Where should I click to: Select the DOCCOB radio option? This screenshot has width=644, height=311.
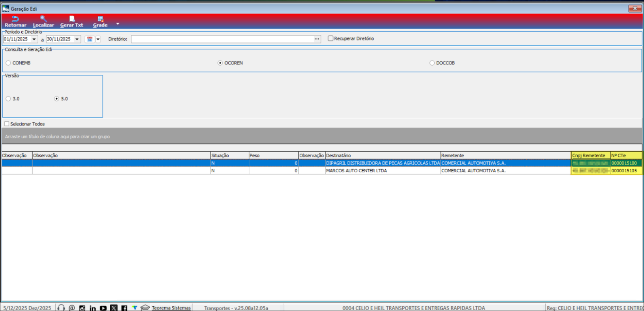click(x=432, y=63)
